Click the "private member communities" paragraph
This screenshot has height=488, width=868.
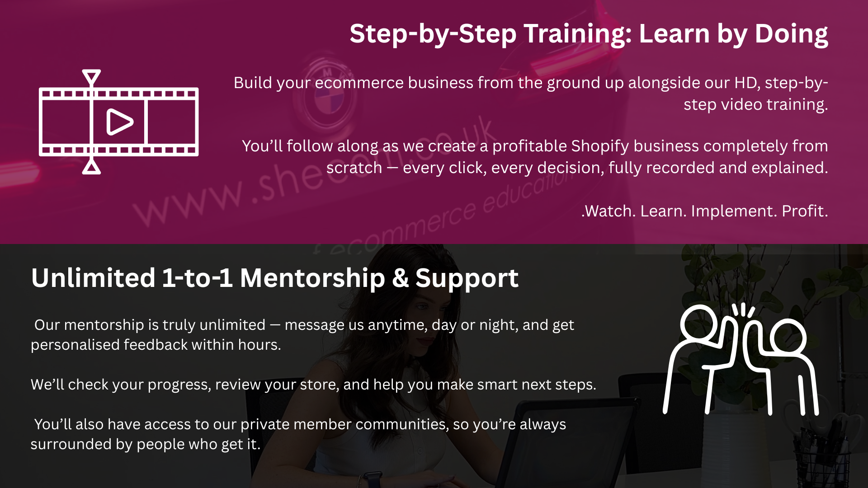point(298,434)
